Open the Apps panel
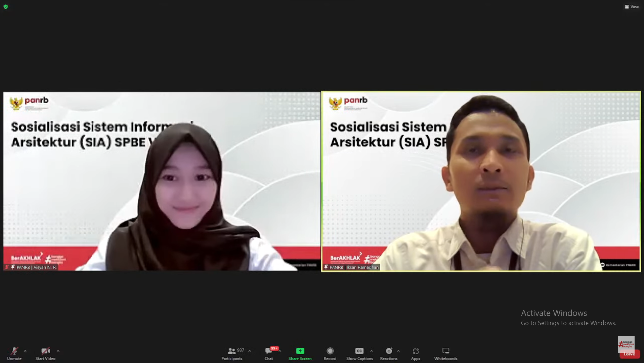This screenshot has width=644, height=363. [416, 354]
